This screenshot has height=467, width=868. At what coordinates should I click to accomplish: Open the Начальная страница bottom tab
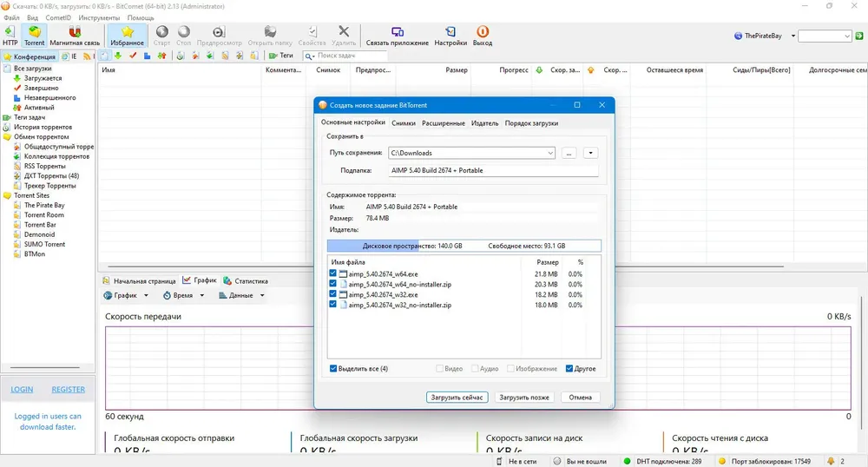pos(140,281)
